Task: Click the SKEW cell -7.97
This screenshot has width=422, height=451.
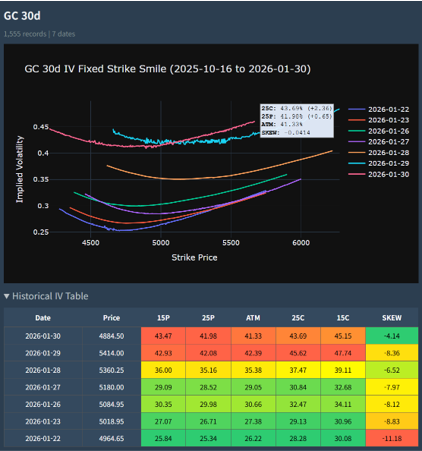Action: click(x=392, y=387)
